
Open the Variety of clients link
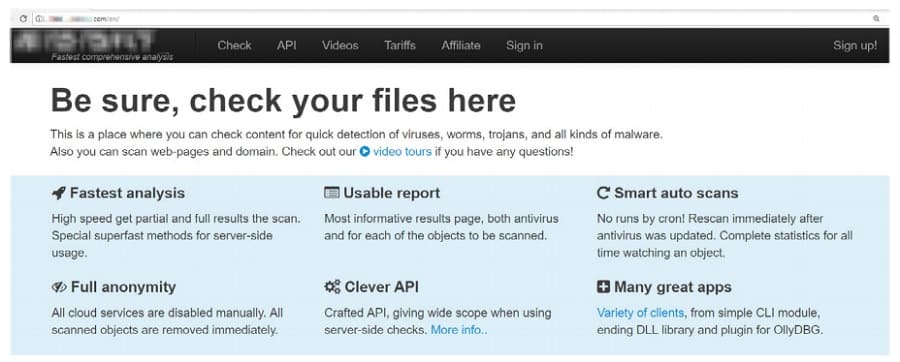coord(640,313)
